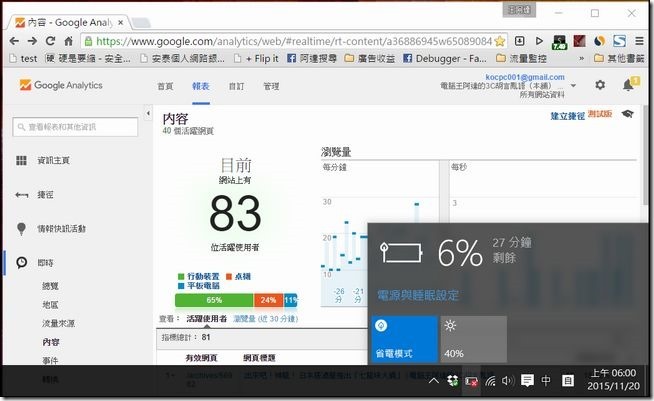Viewport: 654px width, 401px height.
Task: Open a new tab beside Analytics tab
Action: pyautogui.click(x=141, y=23)
